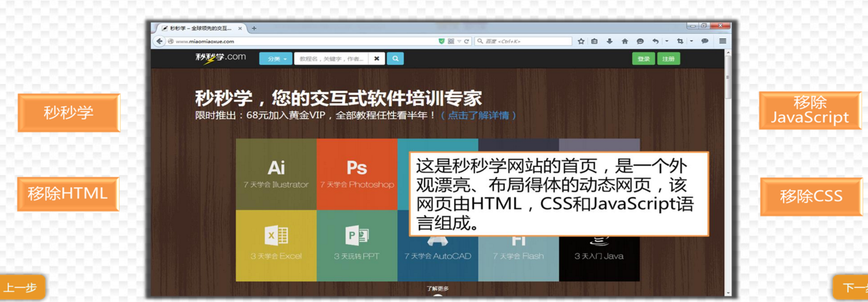Click the blue magnifier search button
868x302 pixels.
[395, 59]
